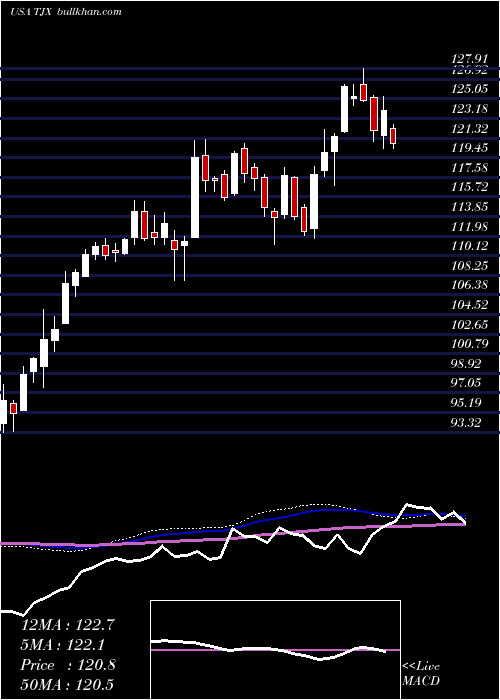Click the '<<Live MACD' label

[421, 673]
